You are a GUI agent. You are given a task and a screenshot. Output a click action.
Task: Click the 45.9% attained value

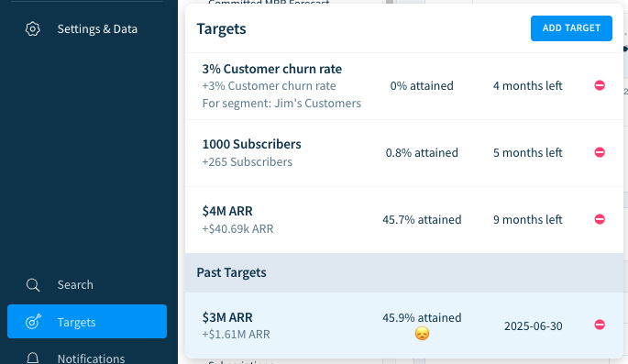coord(422,317)
